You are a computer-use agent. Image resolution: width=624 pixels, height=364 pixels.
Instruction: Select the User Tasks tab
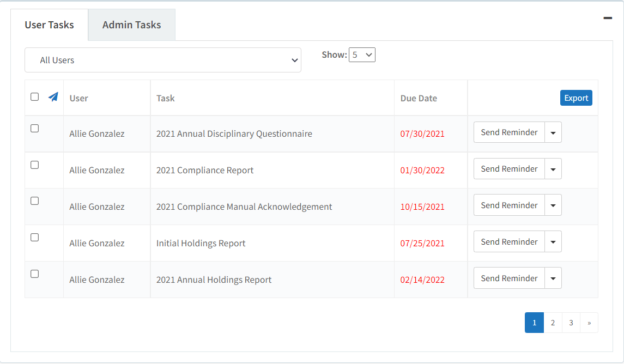(x=49, y=25)
